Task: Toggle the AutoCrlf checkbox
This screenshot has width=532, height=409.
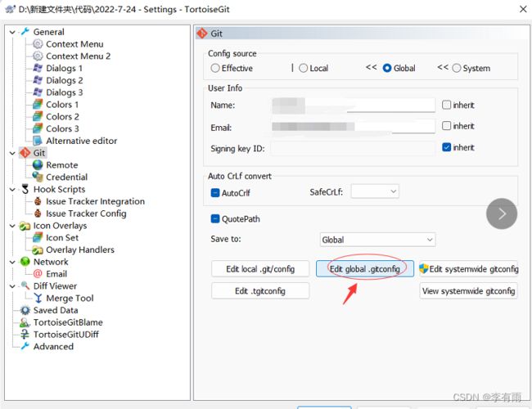Action: tap(215, 193)
